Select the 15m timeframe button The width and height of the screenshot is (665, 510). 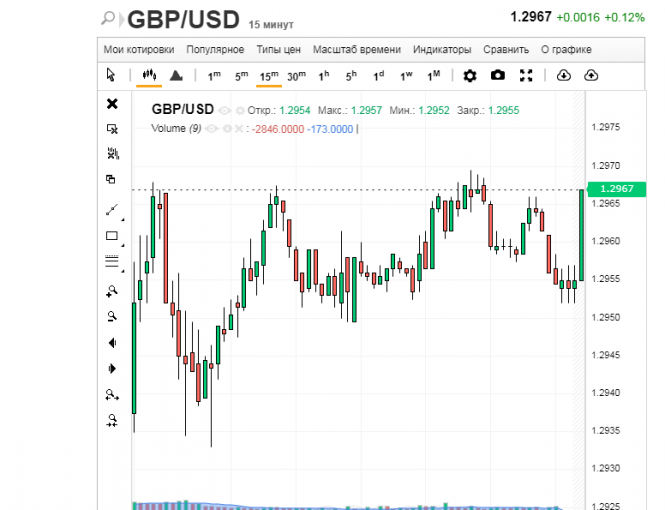[269, 76]
